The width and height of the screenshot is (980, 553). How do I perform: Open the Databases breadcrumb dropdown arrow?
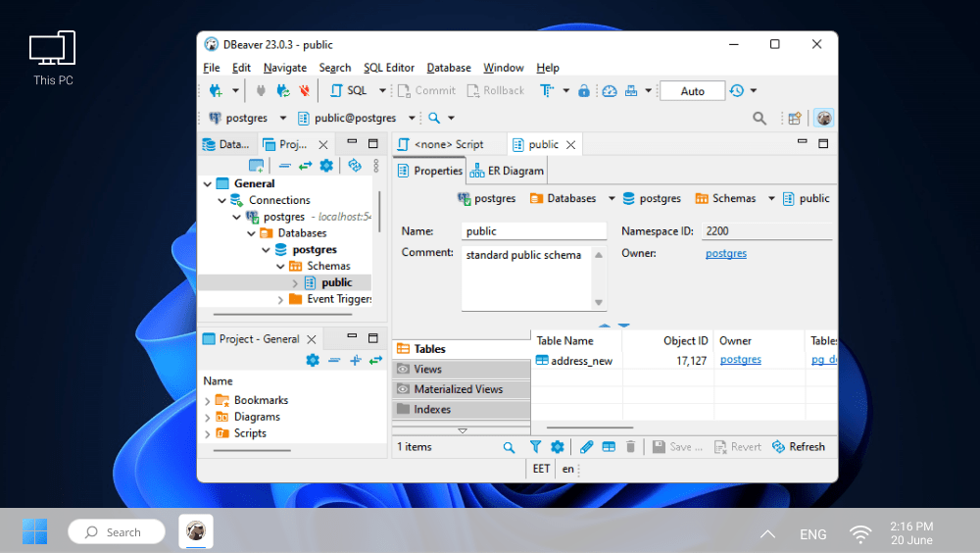[612, 198]
